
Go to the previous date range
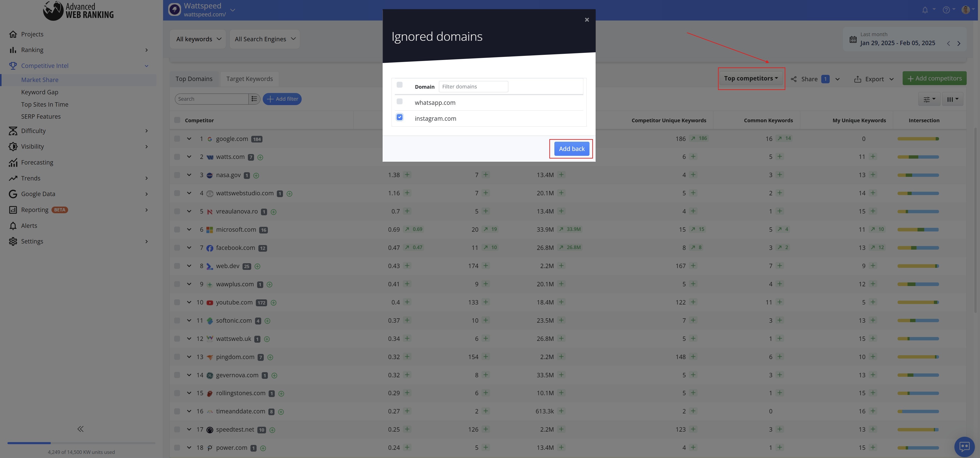tap(948, 43)
